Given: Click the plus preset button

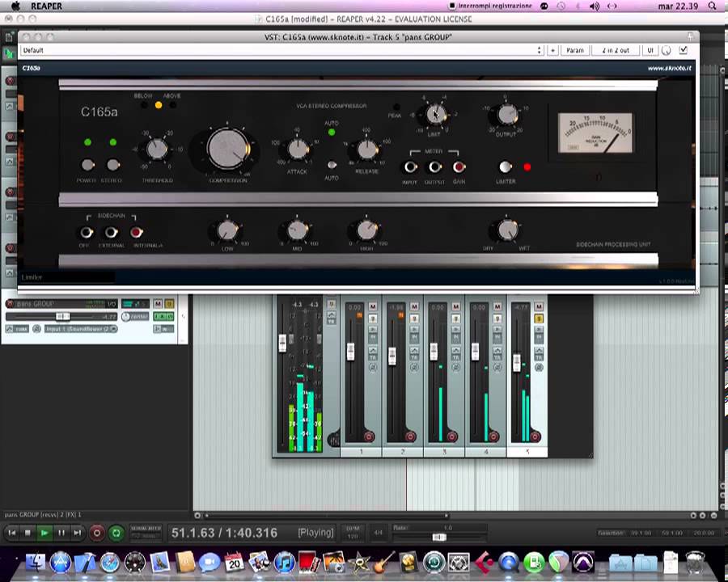Looking at the screenshot, I should tap(552, 50).
